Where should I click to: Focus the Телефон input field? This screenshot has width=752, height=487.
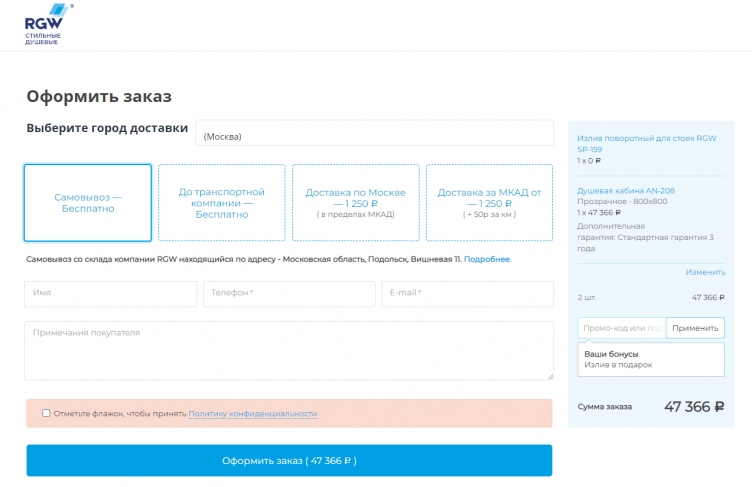289,294
